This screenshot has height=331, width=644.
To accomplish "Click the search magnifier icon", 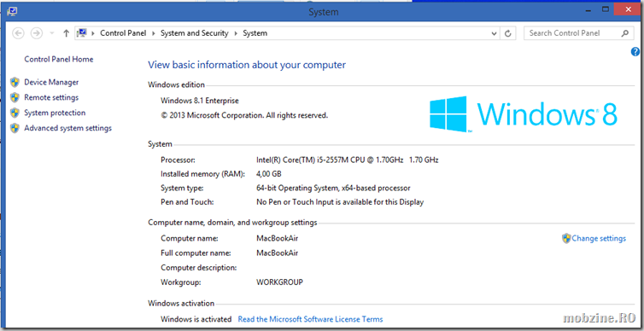I will click(625, 33).
